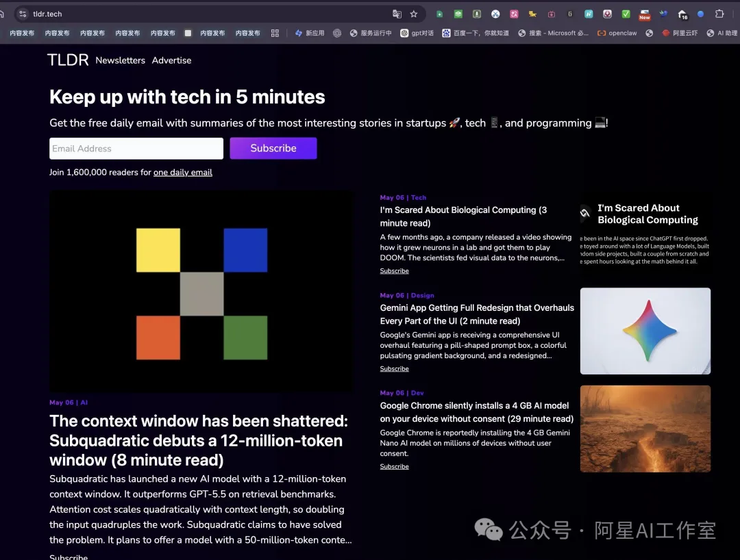This screenshot has width=740, height=560.
Task: Click the green layered-stack extension icon
Action: (x=458, y=14)
